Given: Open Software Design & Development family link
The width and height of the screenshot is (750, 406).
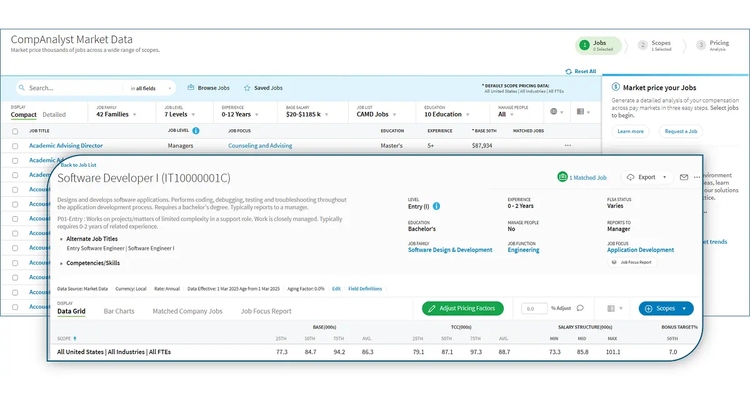Looking at the screenshot, I should pyautogui.click(x=450, y=250).
